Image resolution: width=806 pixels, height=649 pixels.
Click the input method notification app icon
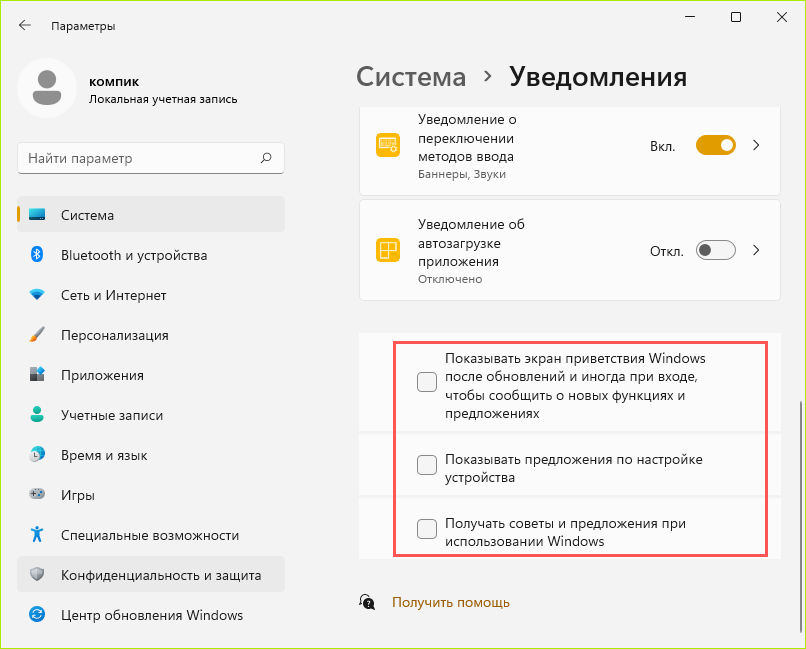point(388,145)
